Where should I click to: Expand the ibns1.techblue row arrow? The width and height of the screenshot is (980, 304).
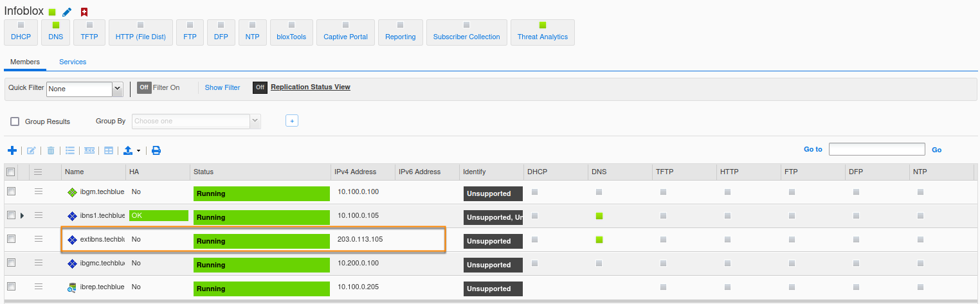(x=22, y=215)
